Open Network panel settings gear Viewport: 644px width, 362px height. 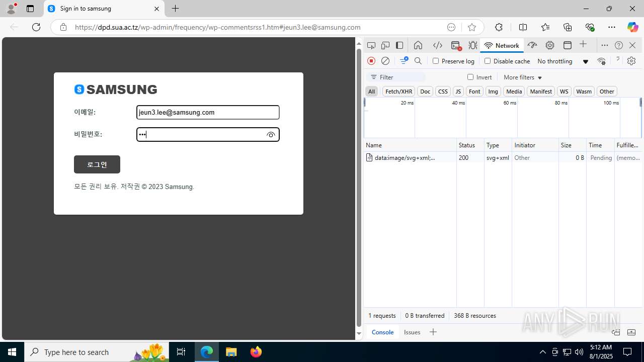pyautogui.click(x=631, y=61)
